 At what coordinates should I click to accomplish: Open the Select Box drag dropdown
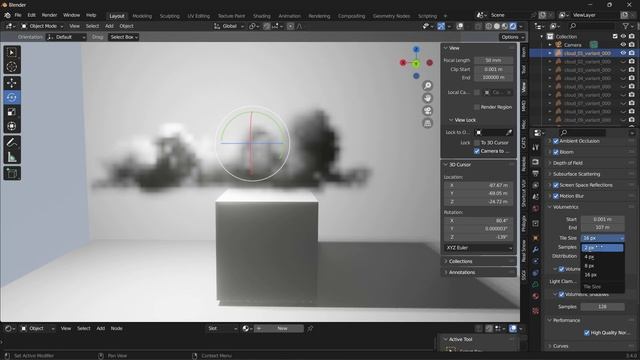pos(124,37)
